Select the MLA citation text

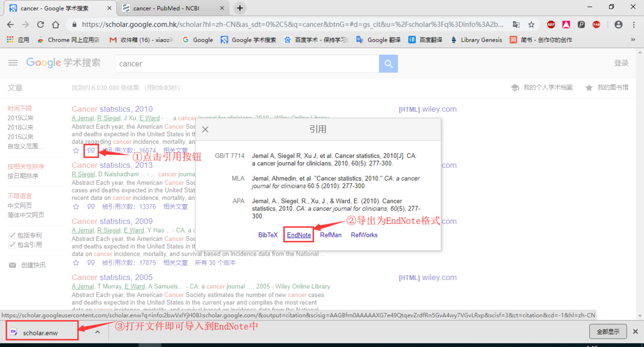click(336, 182)
